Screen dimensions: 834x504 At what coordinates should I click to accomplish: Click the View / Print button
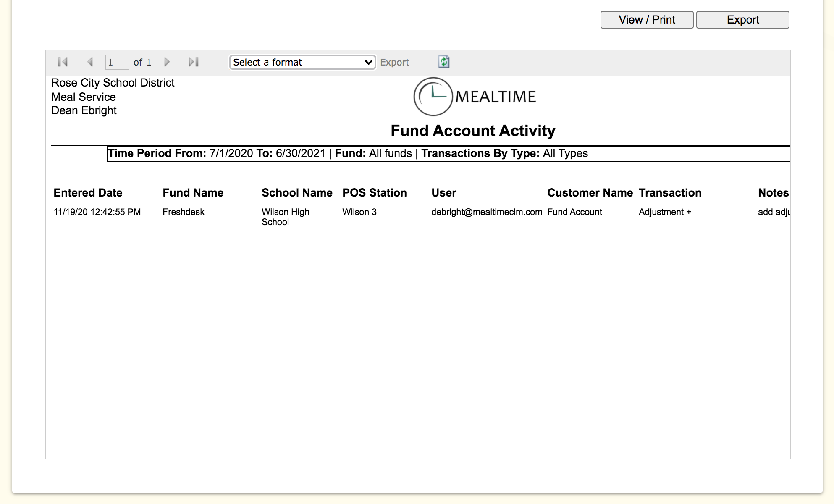pyautogui.click(x=647, y=20)
